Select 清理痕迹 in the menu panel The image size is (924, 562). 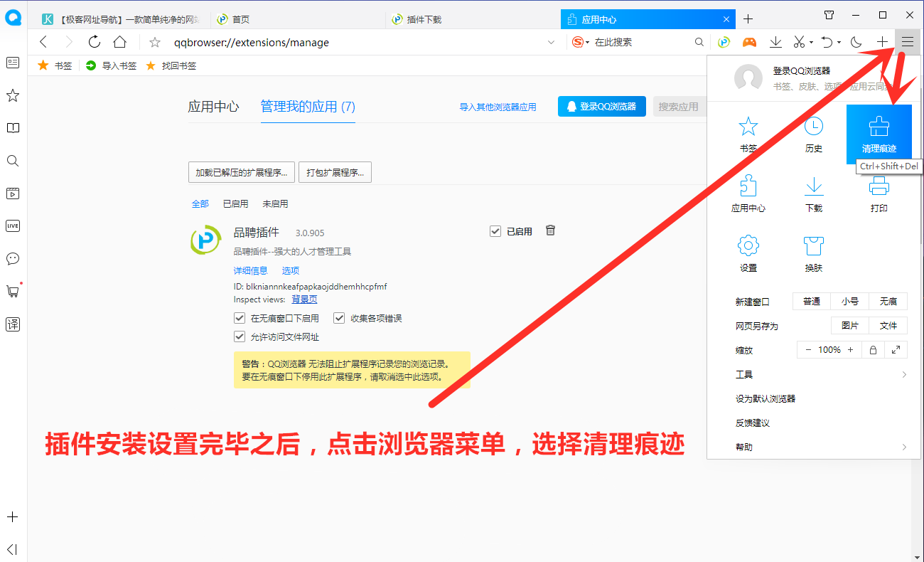879,134
